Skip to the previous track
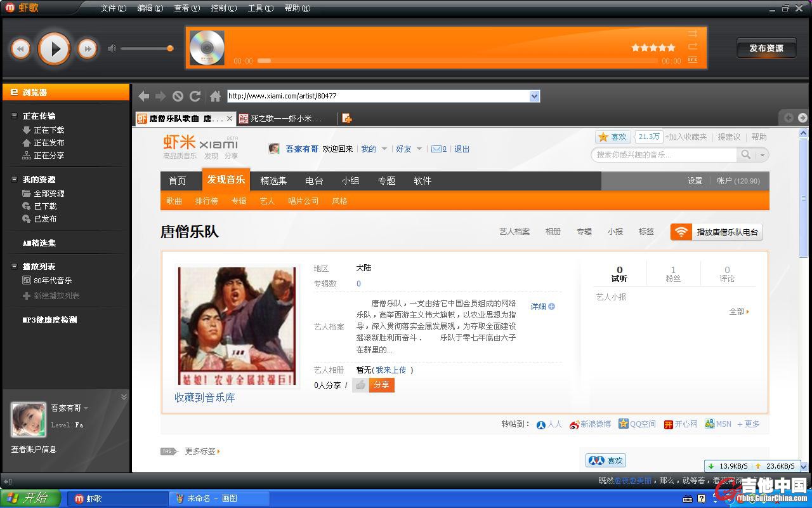Screen dimensions: 812x508 20,48
